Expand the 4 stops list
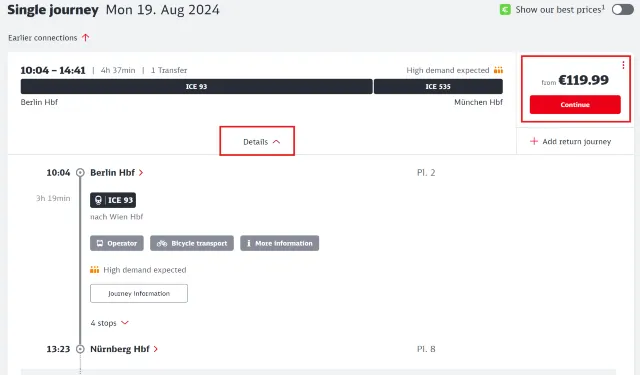 click(109, 323)
